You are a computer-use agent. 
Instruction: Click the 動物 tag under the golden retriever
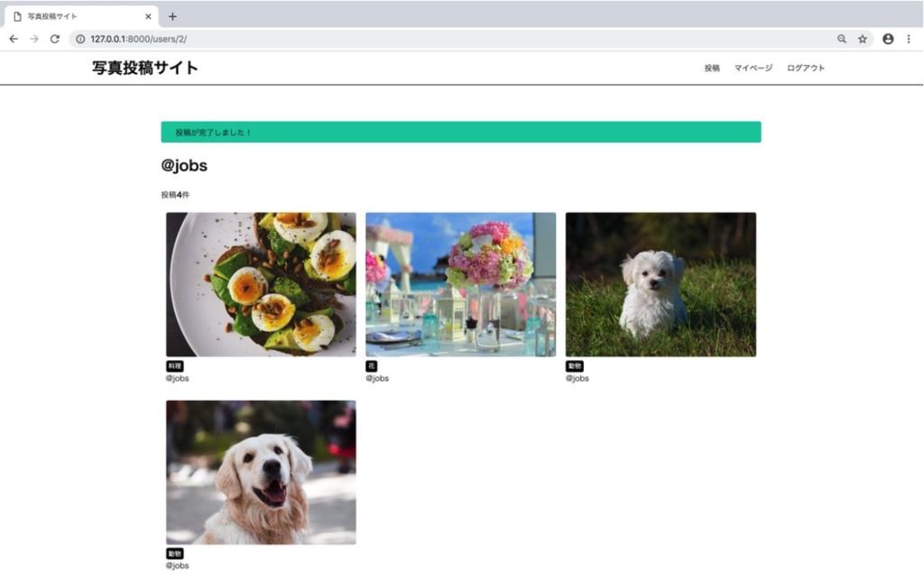coord(174,553)
